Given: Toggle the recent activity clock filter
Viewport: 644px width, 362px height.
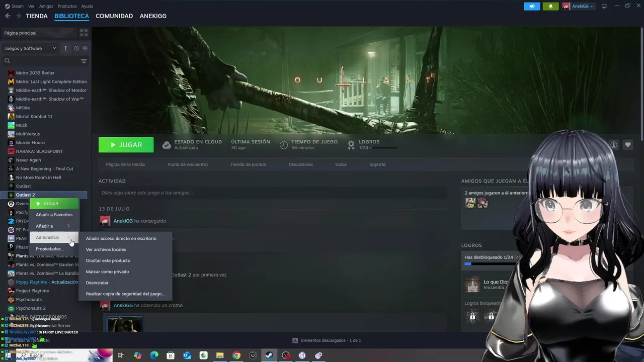Looking at the screenshot, I should [x=76, y=48].
